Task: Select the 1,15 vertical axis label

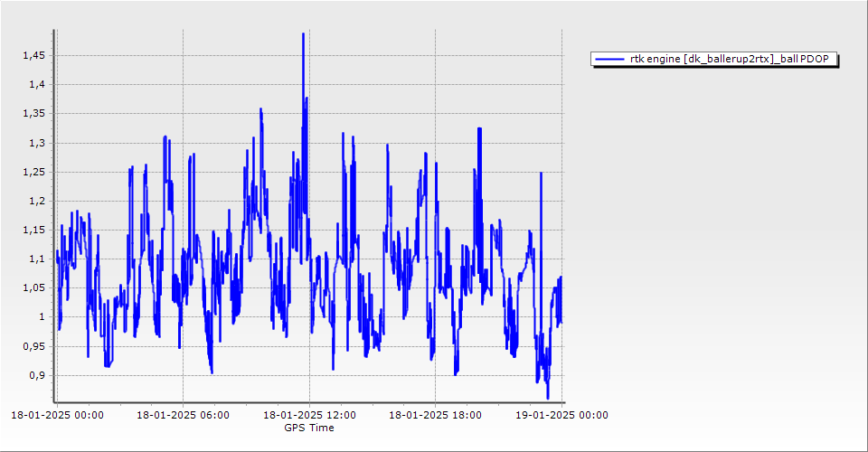Action: [x=33, y=230]
